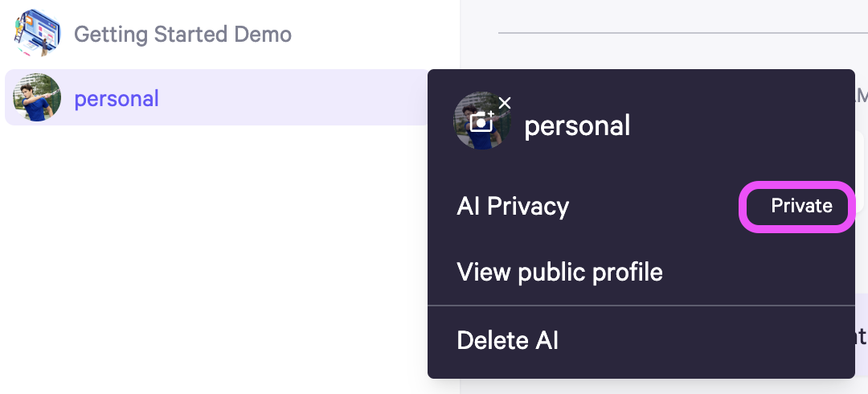Image resolution: width=868 pixels, height=394 pixels.
Task: Select the purple personal label in sidebar
Action: 117,99
